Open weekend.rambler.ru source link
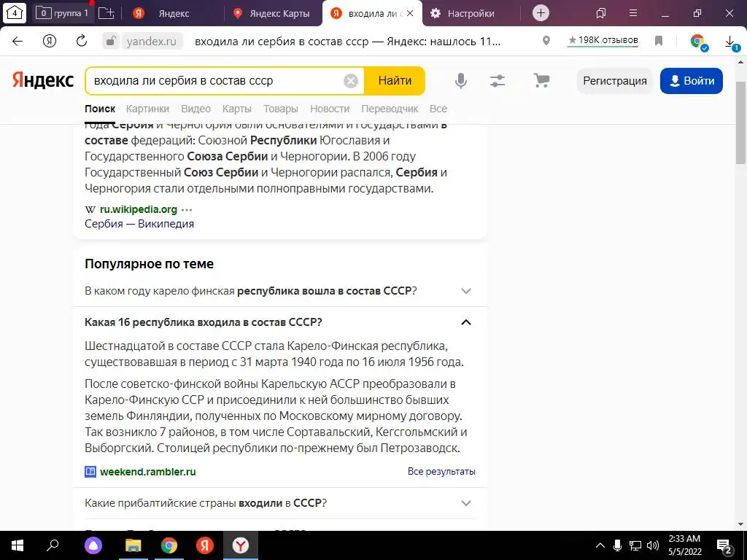 tap(147, 472)
